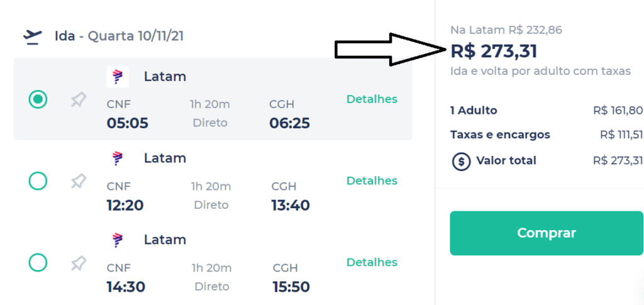The image size is (644, 305).
Task: Click the departing airplane icon beside Ida
Action: pyautogui.click(x=33, y=37)
